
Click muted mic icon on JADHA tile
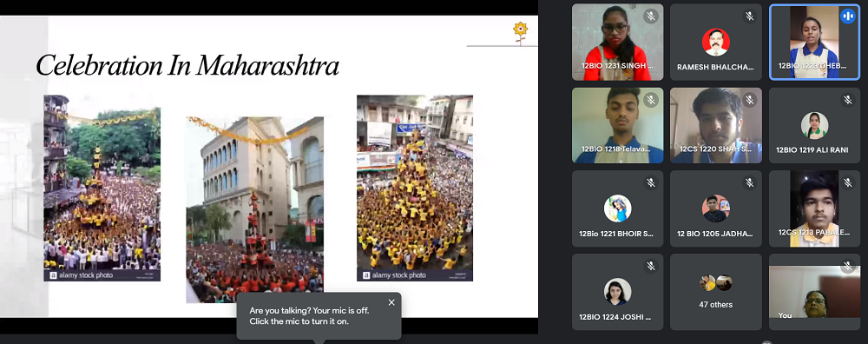click(750, 182)
